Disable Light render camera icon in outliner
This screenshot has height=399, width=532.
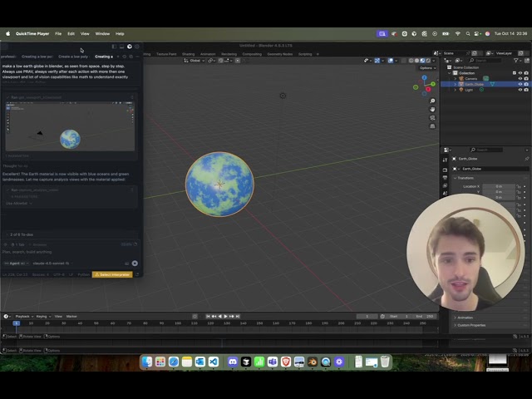click(x=526, y=90)
